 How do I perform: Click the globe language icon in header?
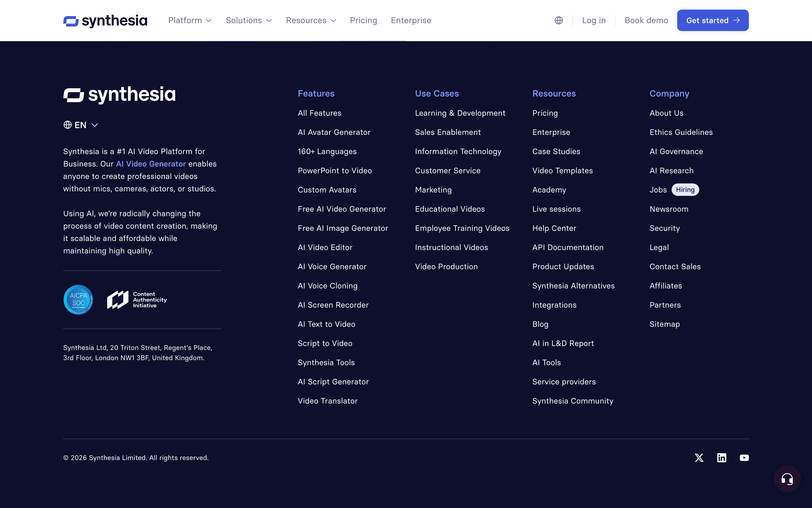(559, 20)
